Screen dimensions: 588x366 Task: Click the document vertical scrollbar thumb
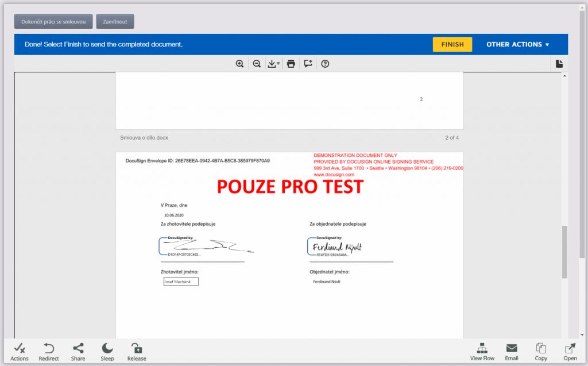(x=564, y=252)
